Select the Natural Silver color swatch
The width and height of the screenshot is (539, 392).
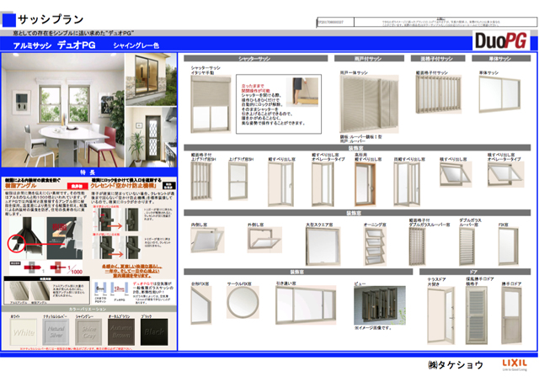click(56, 332)
